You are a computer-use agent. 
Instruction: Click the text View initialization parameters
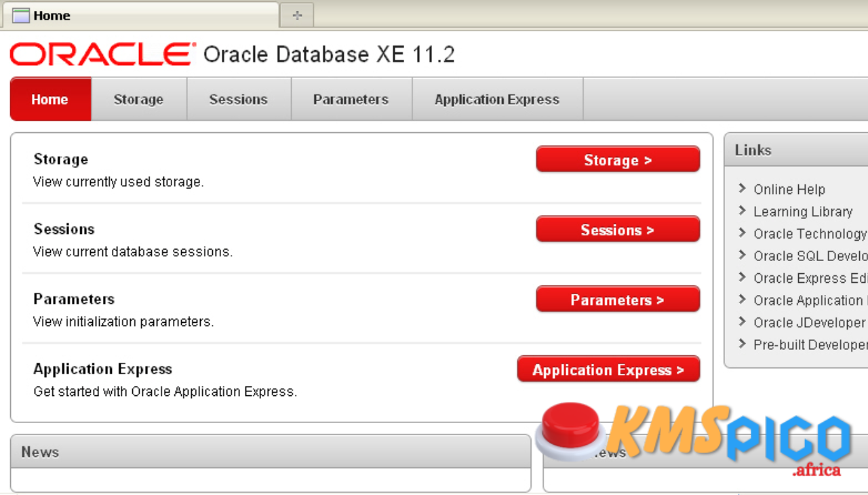pos(123,321)
